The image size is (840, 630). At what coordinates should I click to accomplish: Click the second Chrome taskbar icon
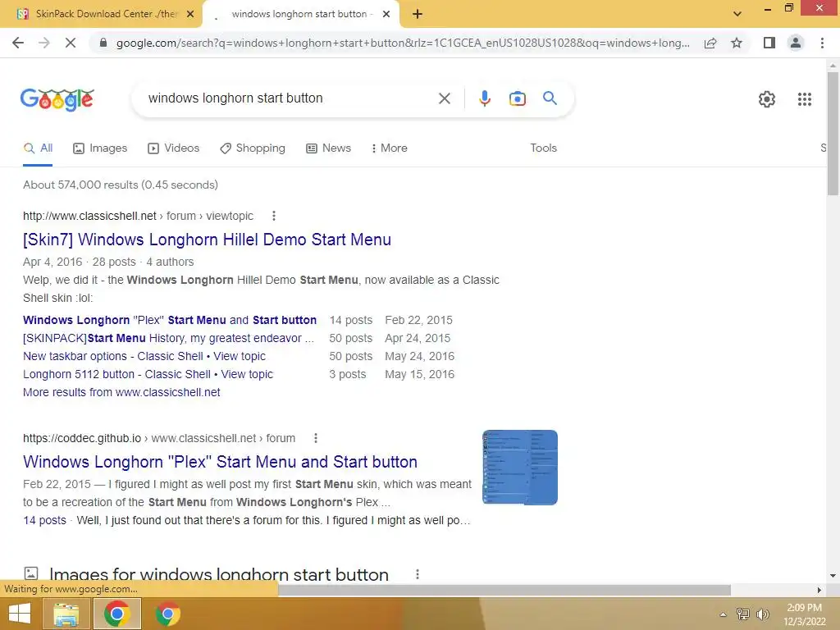[167, 614]
